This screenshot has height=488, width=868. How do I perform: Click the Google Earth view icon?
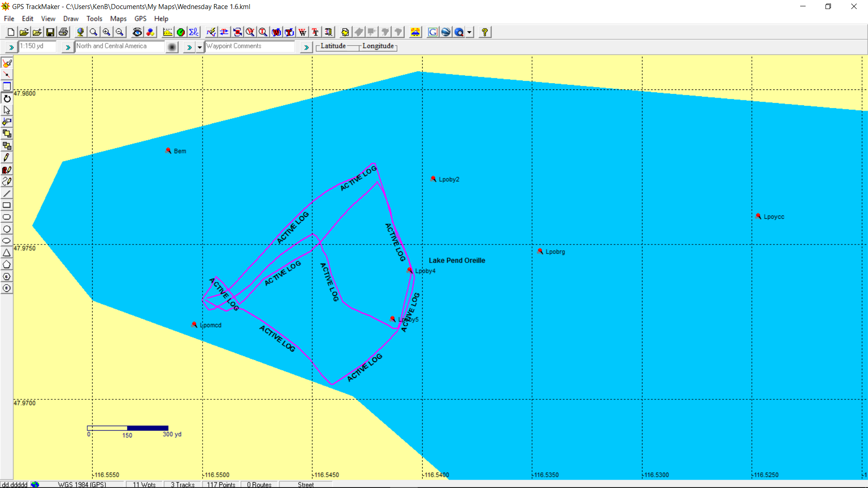(x=446, y=32)
